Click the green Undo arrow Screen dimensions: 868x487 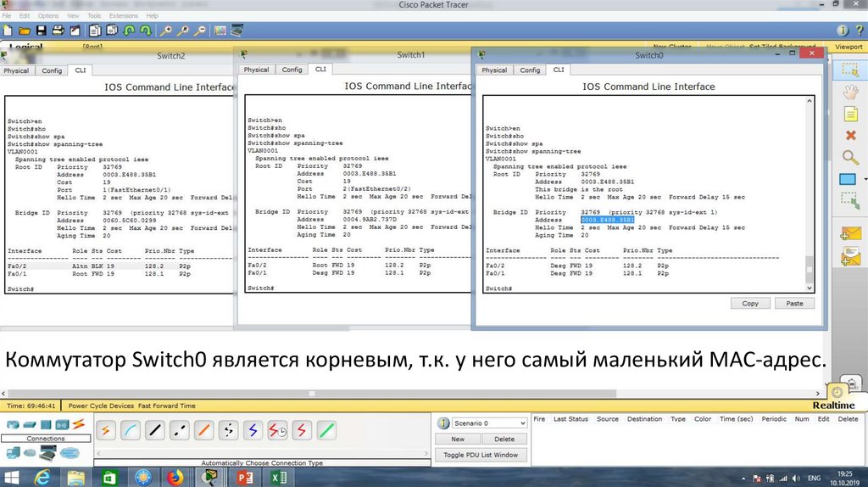129,31
